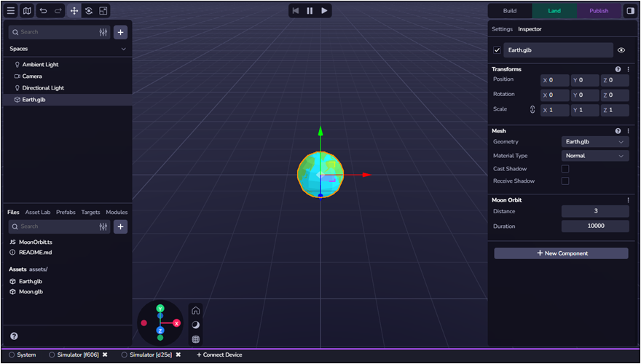This screenshot has width=641, height=364.
Task: Toggle Earth.glb visibility eye icon
Action: (621, 50)
